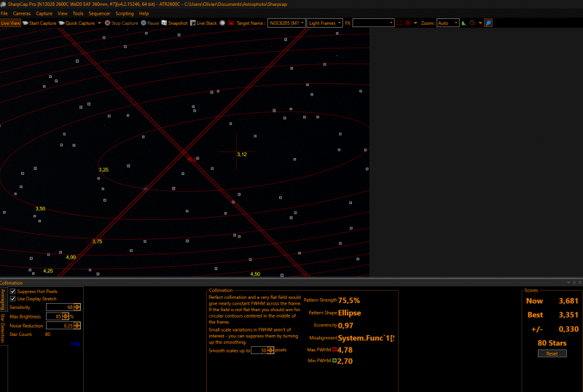Click the red icon before Target Name
This screenshot has width=583, height=392.
231,23
